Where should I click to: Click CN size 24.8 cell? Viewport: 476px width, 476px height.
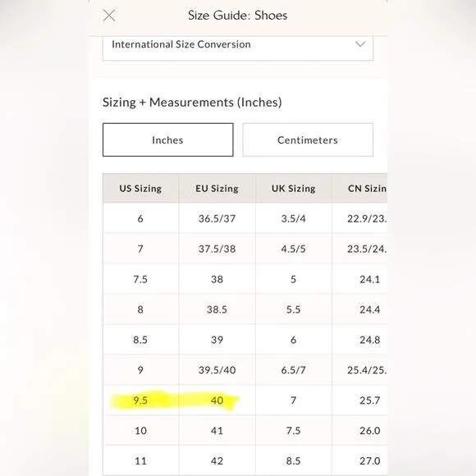359,340
